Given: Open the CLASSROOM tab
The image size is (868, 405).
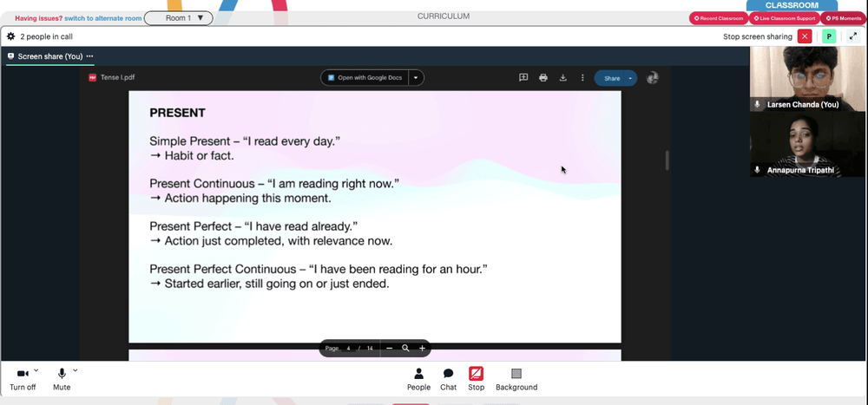Looking at the screenshot, I should (x=791, y=5).
